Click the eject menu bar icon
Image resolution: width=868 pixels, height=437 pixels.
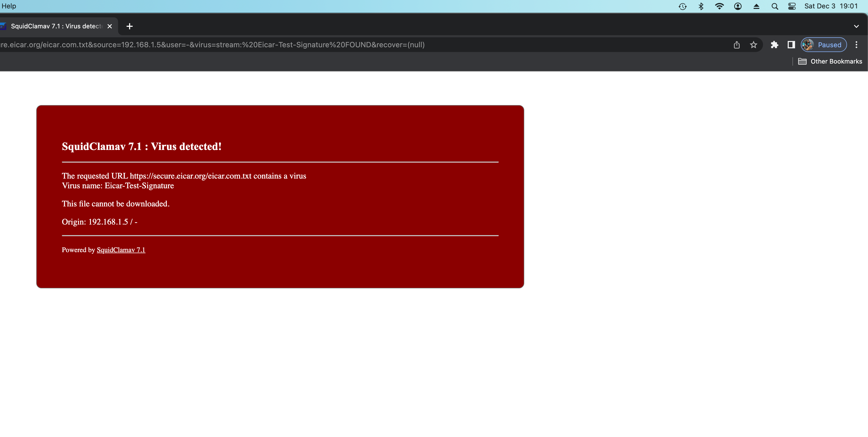[756, 6]
